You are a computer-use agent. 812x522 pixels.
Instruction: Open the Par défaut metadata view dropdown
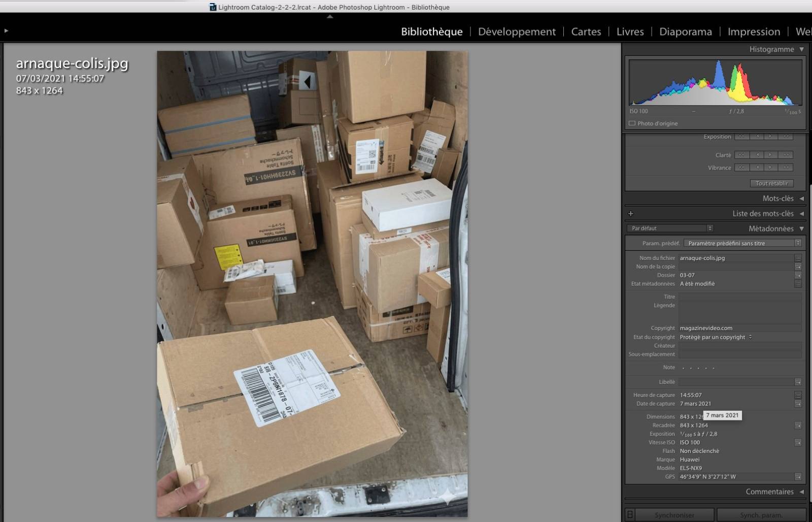coord(669,229)
